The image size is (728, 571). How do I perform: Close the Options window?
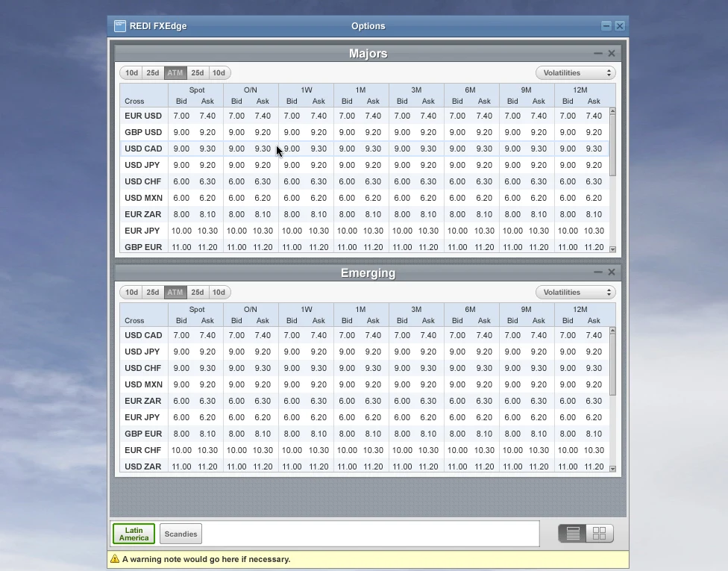click(x=619, y=26)
